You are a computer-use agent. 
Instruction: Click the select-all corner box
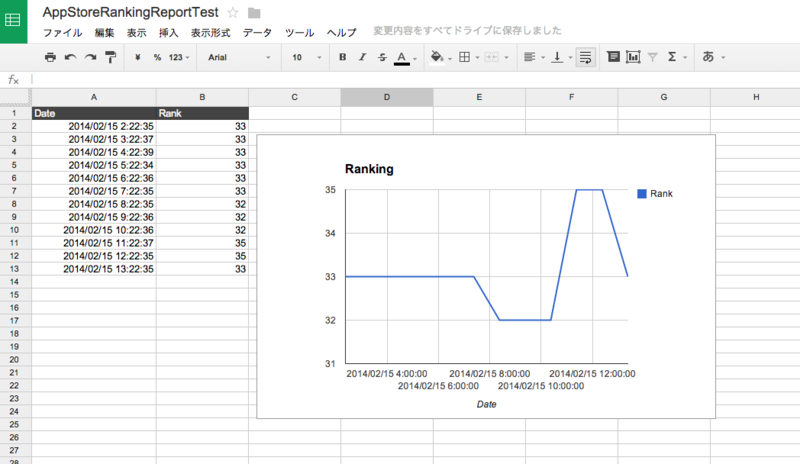pyautogui.click(x=15, y=97)
